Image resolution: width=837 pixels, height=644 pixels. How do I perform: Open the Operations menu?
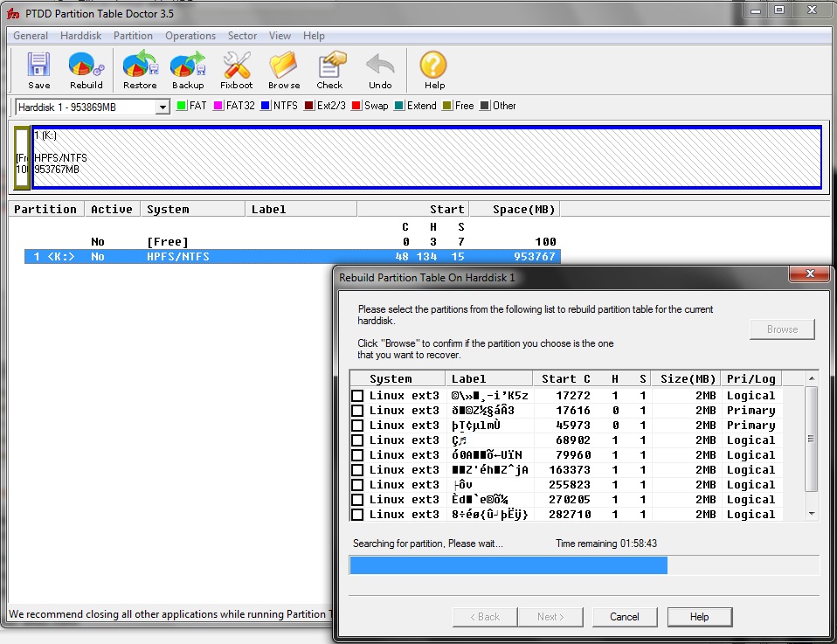click(190, 36)
